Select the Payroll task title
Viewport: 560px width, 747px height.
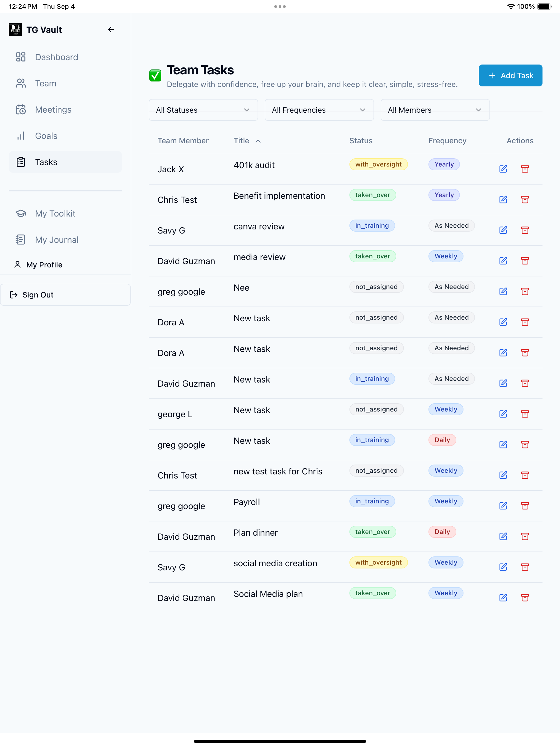point(247,502)
